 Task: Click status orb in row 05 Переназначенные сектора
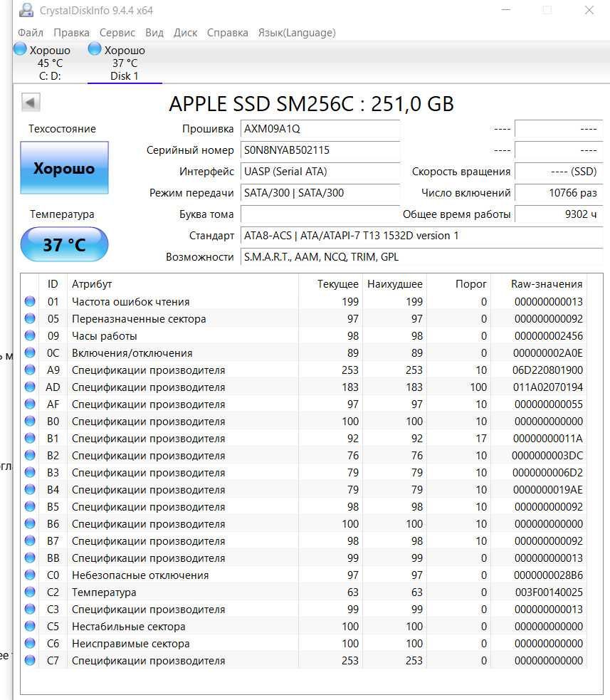click(30, 318)
